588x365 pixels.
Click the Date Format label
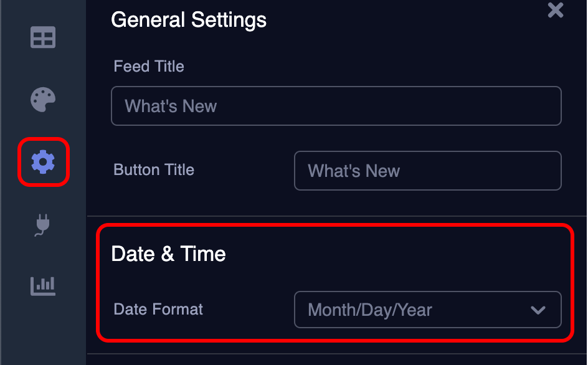tap(158, 310)
